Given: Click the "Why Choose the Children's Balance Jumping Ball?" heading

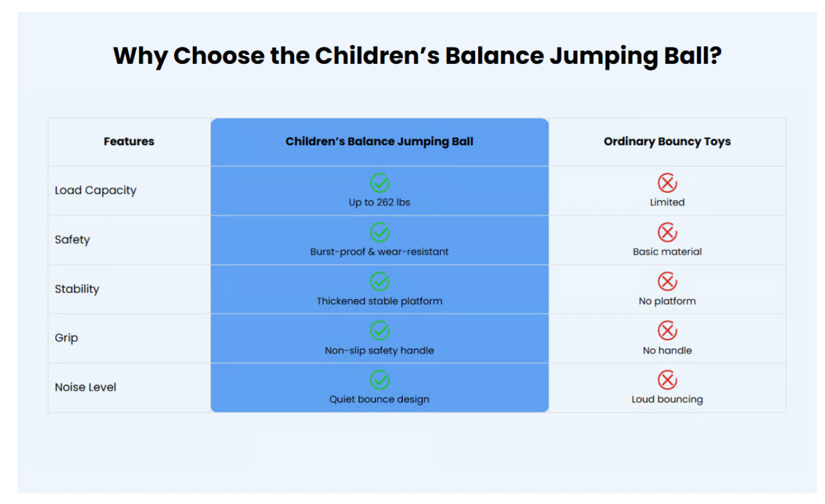Looking at the screenshot, I should click(x=417, y=56).
